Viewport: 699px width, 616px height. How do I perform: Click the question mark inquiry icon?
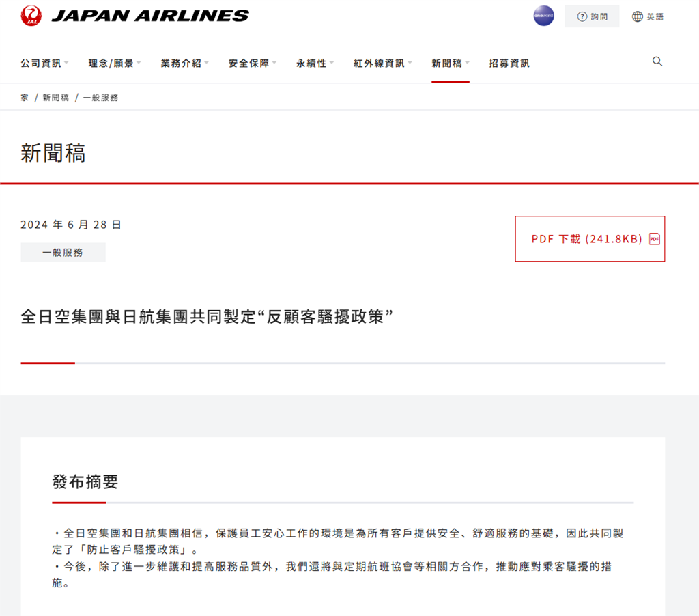tap(582, 16)
